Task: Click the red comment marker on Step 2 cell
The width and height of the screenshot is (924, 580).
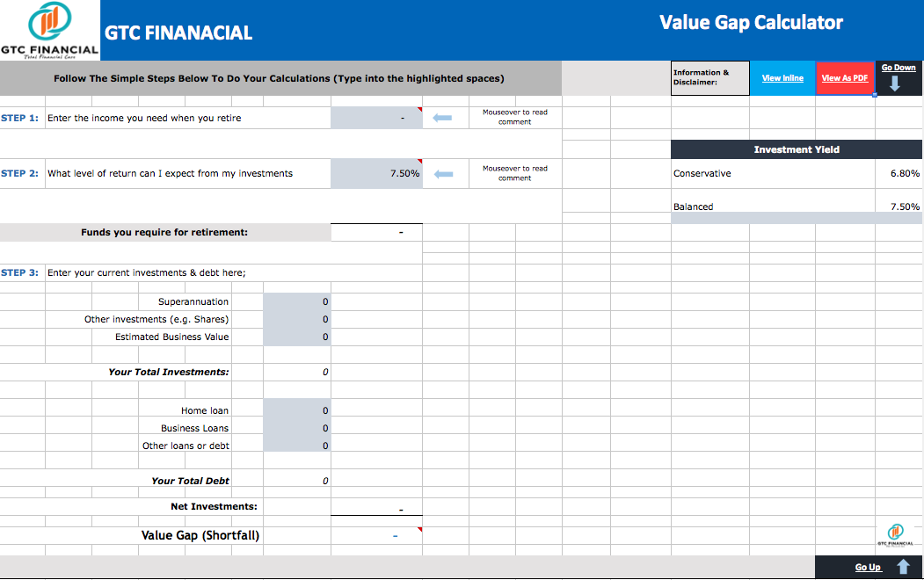Action: click(419, 162)
